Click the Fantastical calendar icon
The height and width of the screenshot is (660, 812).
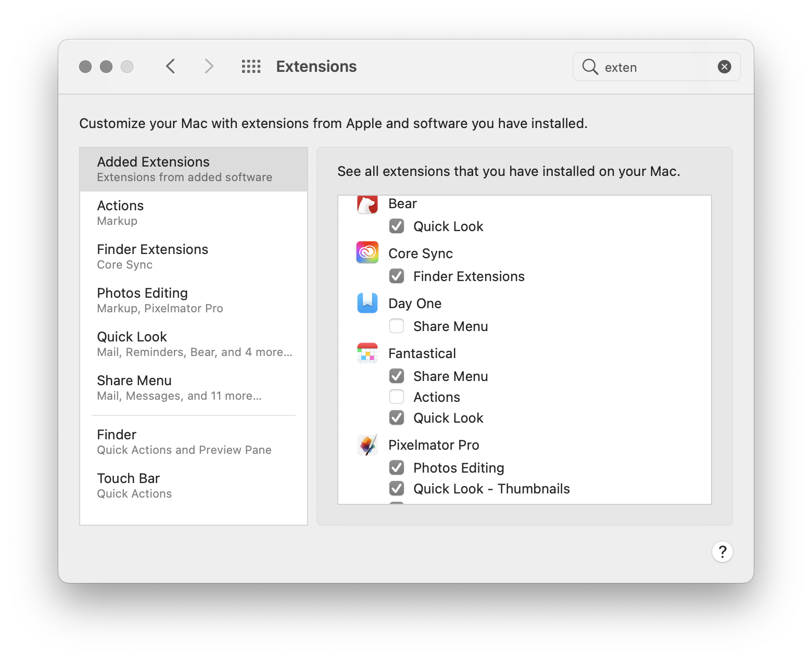click(367, 352)
